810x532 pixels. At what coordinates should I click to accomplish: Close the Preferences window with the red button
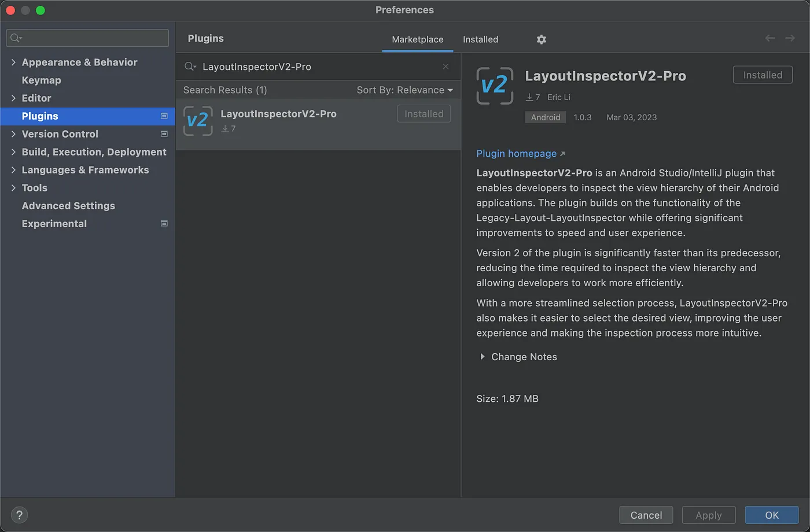tap(10, 10)
